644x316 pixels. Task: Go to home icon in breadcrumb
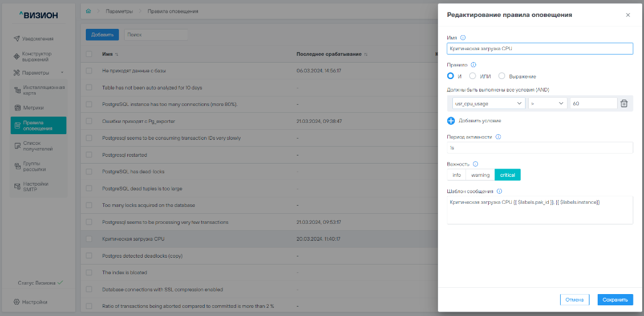click(x=88, y=11)
